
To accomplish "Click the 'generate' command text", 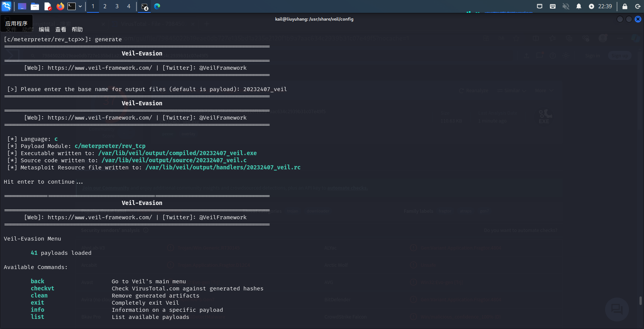I will click(x=108, y=39).
